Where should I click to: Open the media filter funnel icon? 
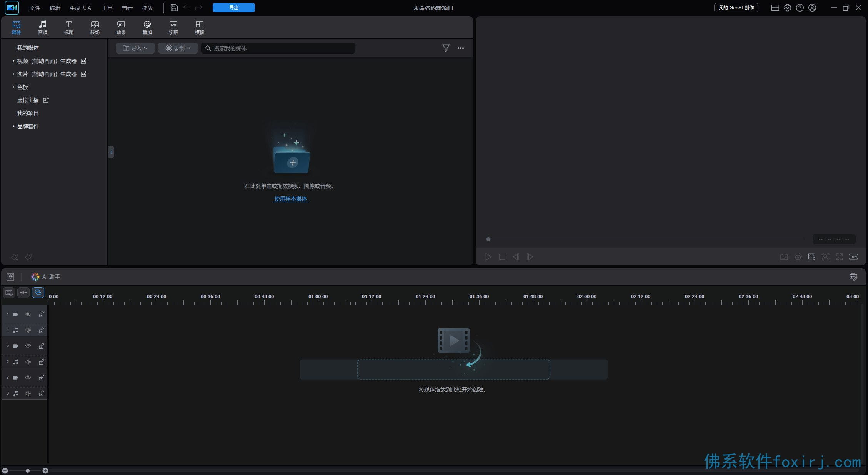pyautogui.click(x=446, y=48)
